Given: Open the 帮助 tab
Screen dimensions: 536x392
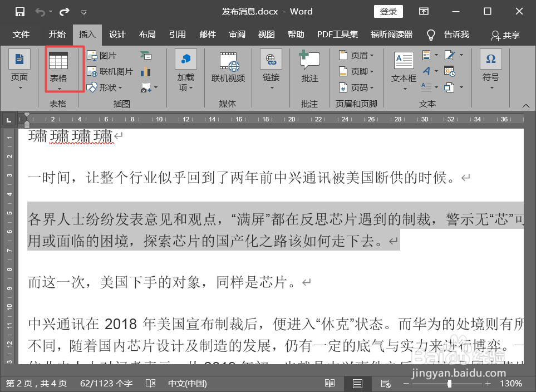Looking at the screenshot, I should click(x=296, y=35).
